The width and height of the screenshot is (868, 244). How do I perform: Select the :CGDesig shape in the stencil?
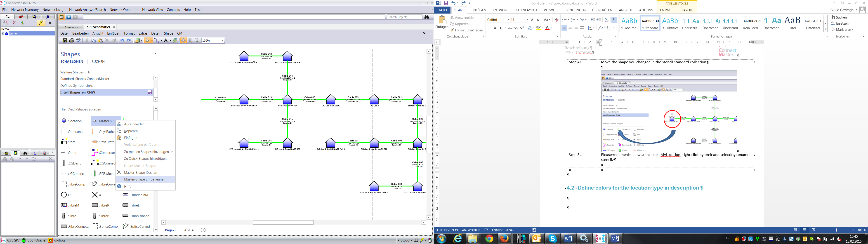(72, 163)
